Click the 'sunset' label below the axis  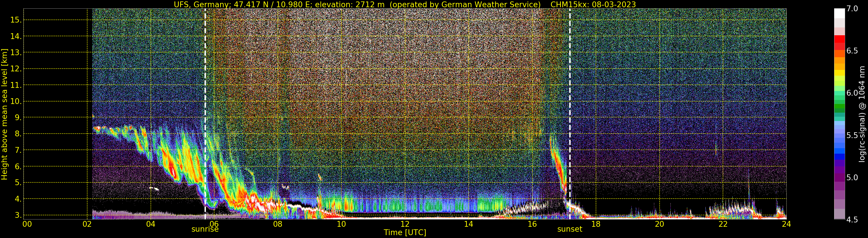(570, 229)
